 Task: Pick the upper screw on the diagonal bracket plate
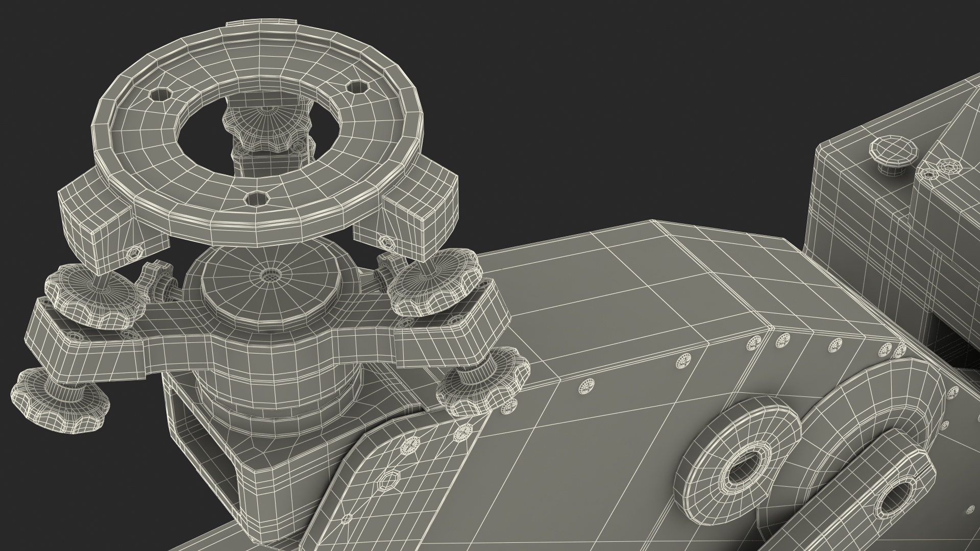tap(411, 446)
